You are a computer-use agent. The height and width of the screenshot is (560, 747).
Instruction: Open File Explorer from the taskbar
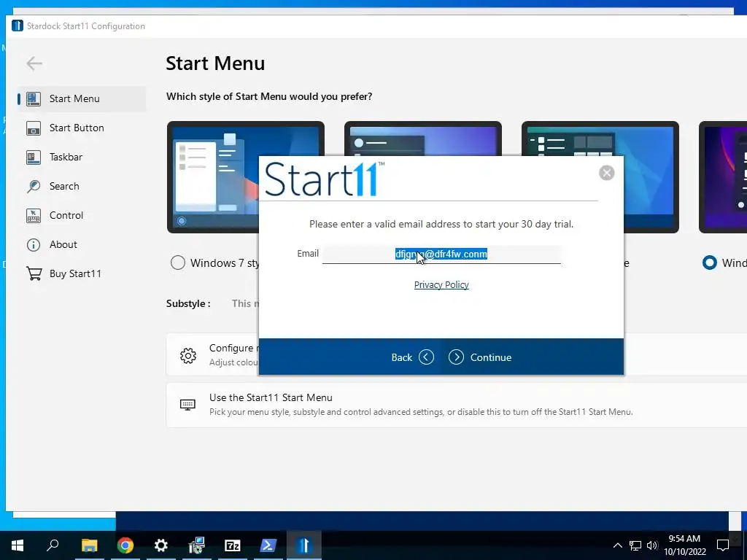point(89,545)
